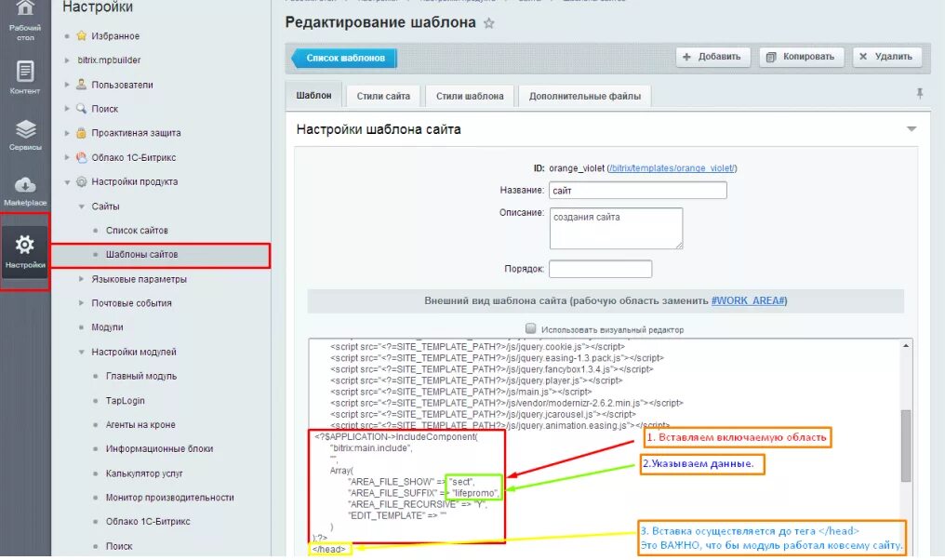The width and height of the screenshot is (945, 560).
Task: Click the Название input field
Action: 638,191
